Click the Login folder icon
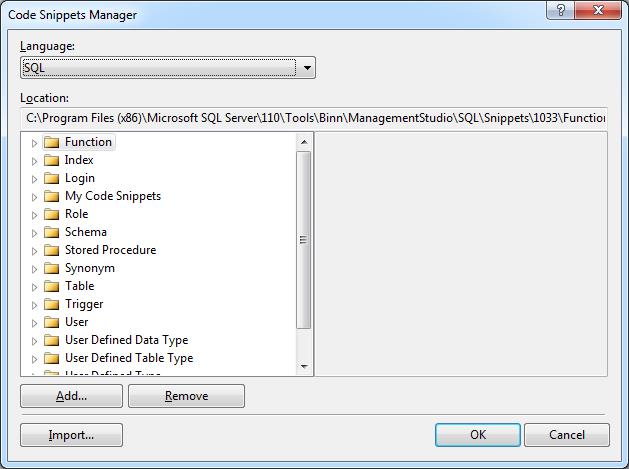The image size is (629, 469). coord(52,178)
